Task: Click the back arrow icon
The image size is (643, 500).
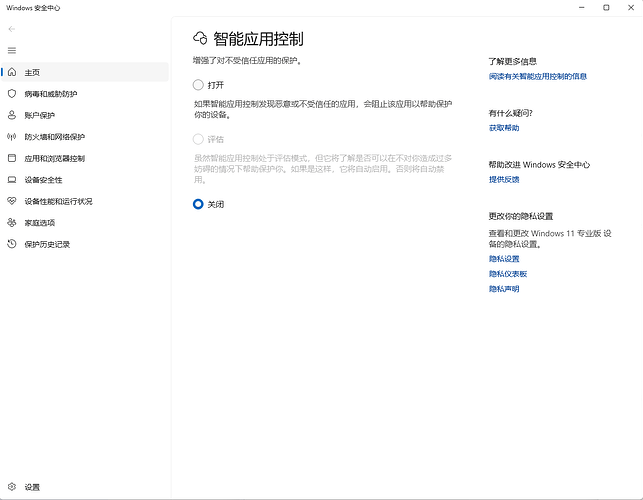Action: point(11,29)
